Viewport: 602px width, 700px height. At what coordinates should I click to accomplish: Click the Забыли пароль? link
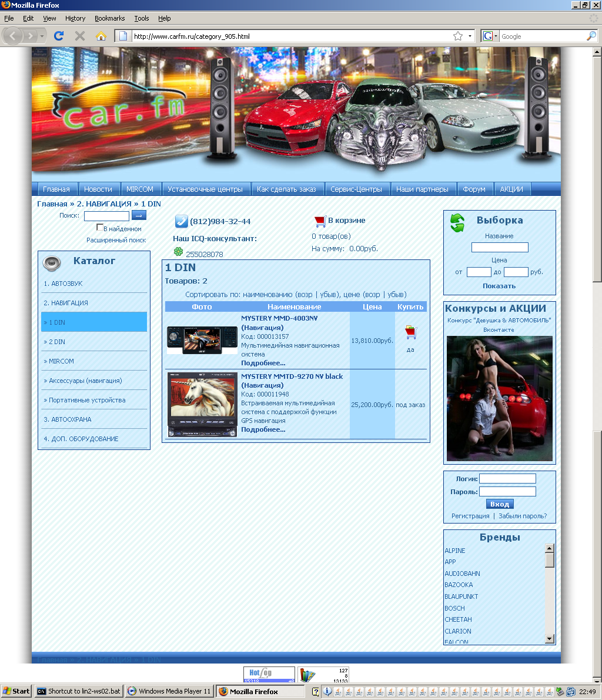[x=523, y=516]
